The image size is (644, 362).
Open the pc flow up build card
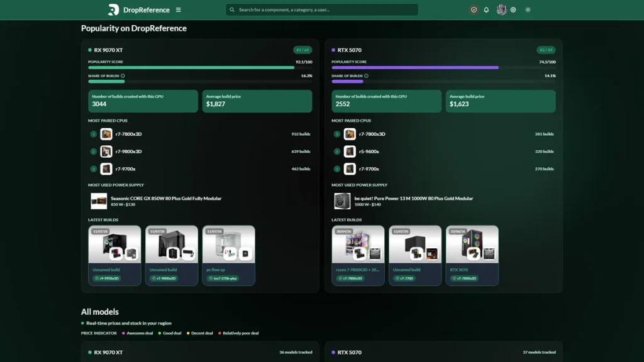click(228, 255)
